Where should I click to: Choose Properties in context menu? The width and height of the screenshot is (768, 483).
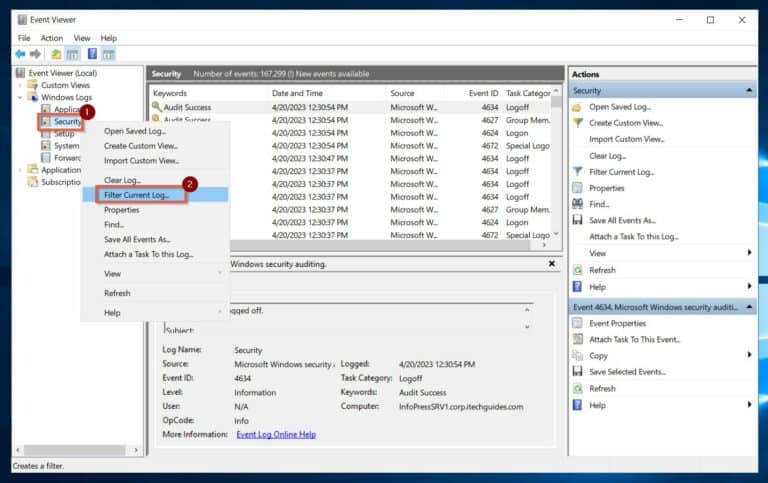point(155,210)
